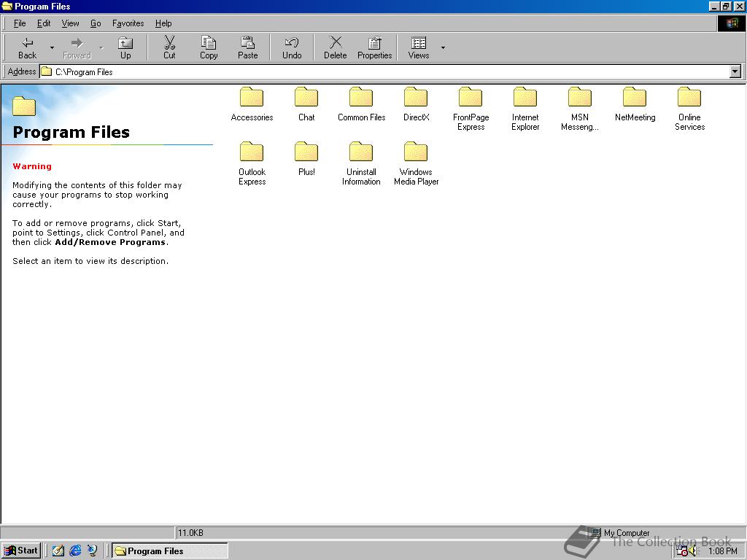Open the Favorites menu
747x560 pixels.
pos(128,23)
